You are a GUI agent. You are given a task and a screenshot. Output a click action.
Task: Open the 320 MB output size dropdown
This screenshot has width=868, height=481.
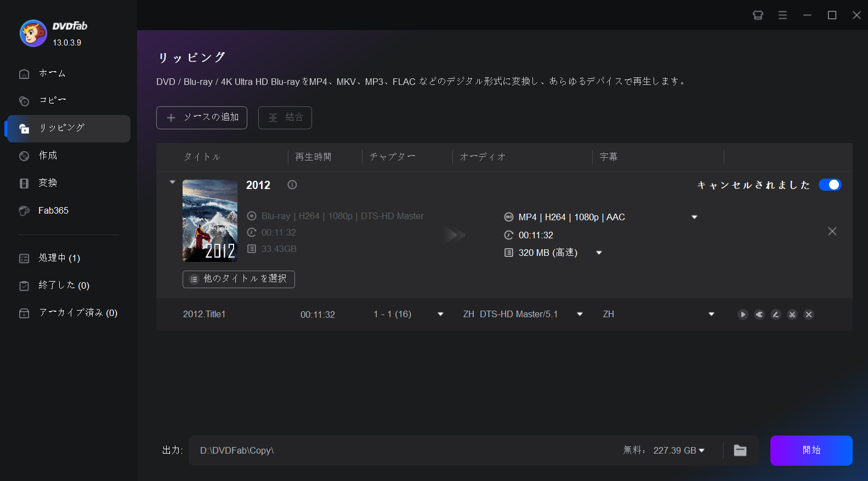tap(599, 253)
